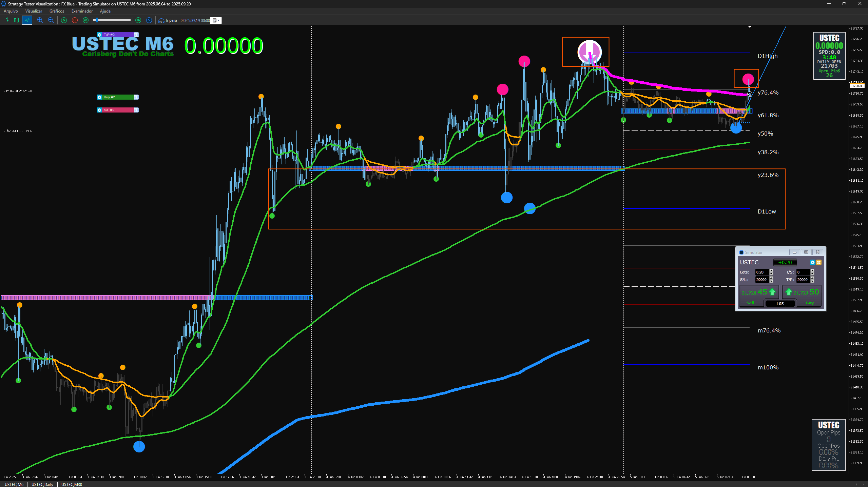The height and width of the screenshot is (487, 868).
Task: Zoom in the chart
Action: [x=40, y=20]
